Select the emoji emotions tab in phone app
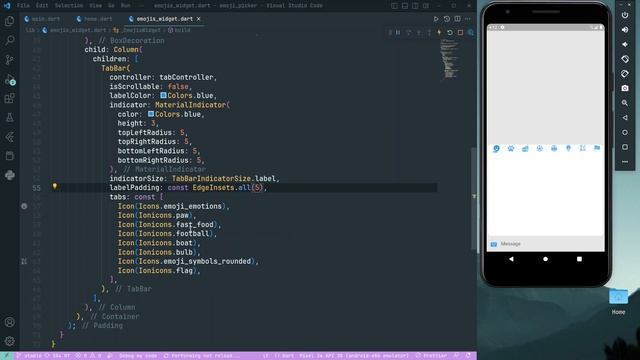Screen dimensions: 640x360 click(x=496, y=149)
